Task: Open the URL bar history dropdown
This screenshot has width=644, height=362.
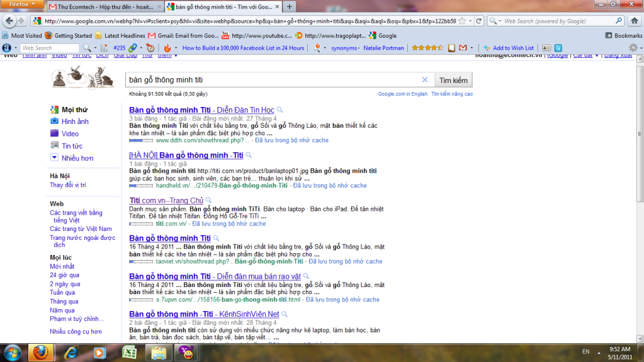Action: [x=470, y=21]
